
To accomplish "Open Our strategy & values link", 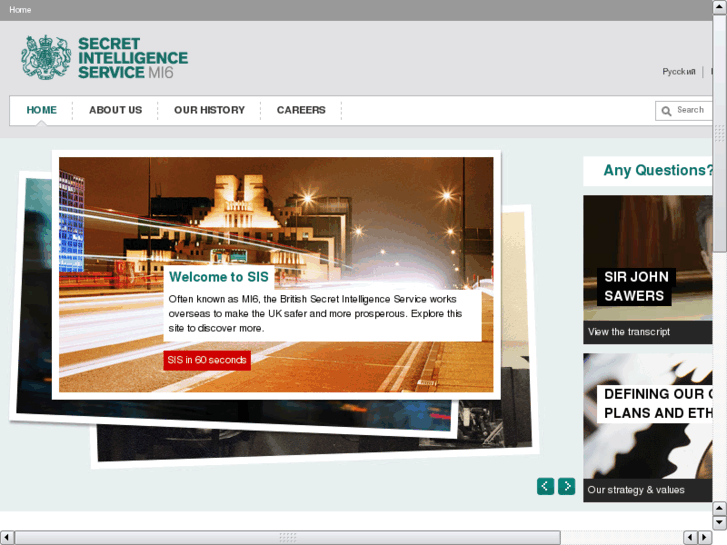I will pyautogui.click(x=636, y=490).
